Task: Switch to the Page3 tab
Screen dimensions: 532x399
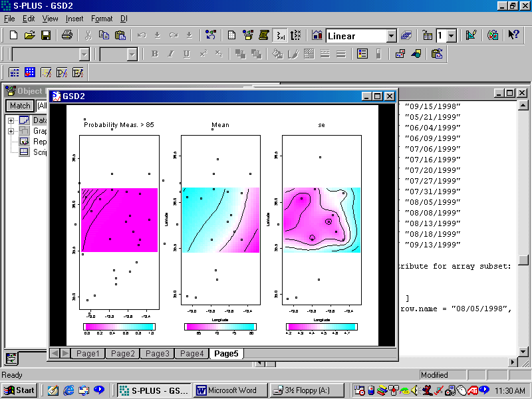Action: tap(158, 354)
